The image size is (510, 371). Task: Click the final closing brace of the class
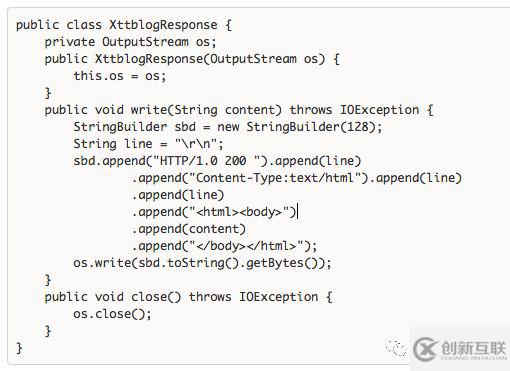point(19,348)
